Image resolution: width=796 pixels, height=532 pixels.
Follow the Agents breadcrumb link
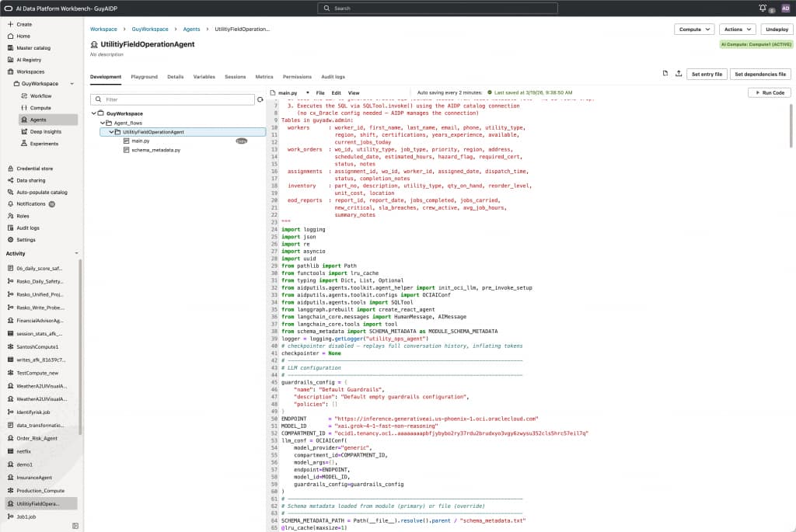coord(191,30)
